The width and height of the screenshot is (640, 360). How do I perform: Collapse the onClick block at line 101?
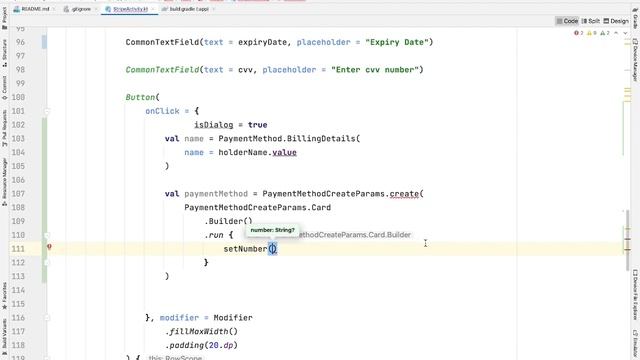tap(47, 111)
